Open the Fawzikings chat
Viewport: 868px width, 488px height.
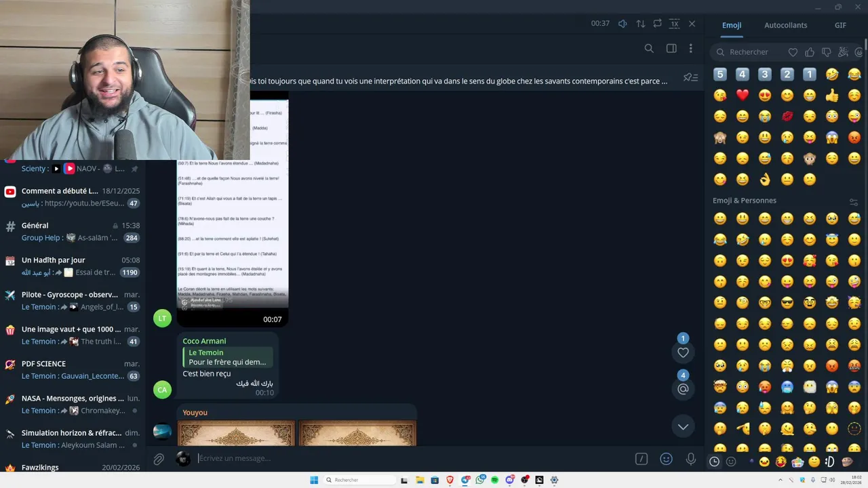(73, 467)
